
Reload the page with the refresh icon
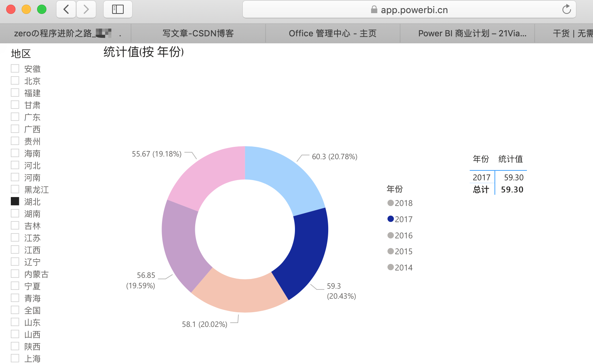coord(566,9)
